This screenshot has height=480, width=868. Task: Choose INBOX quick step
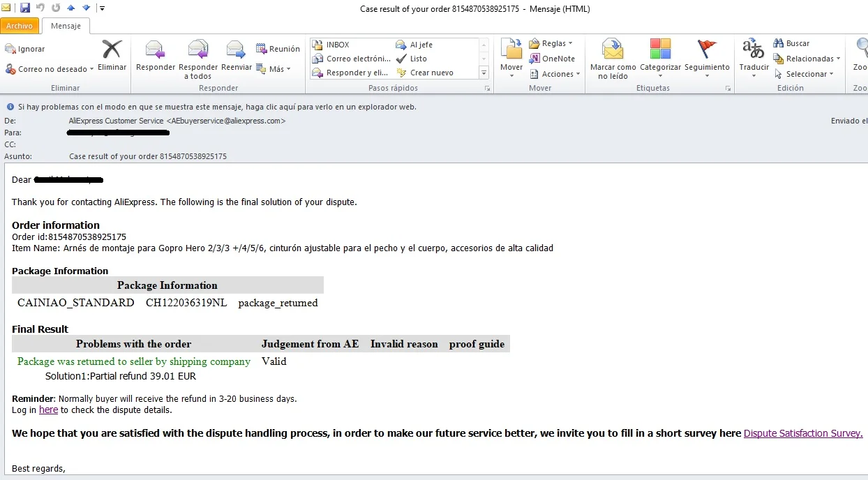[x=330, y=45]
